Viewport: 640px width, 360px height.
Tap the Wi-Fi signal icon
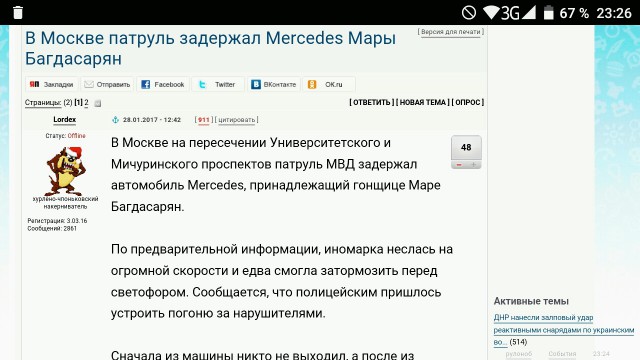click(491, 13)
